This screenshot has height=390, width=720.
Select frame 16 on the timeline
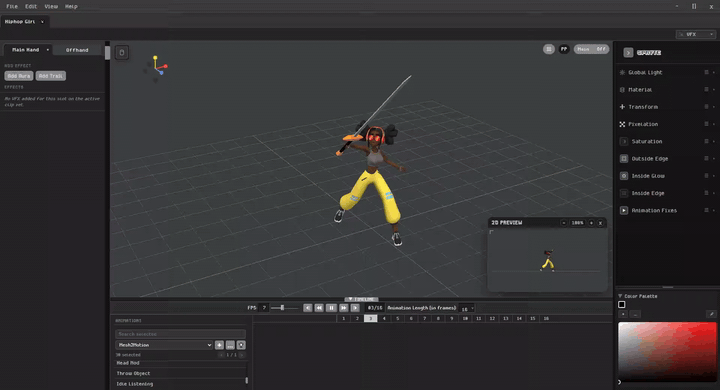point(546,318)
